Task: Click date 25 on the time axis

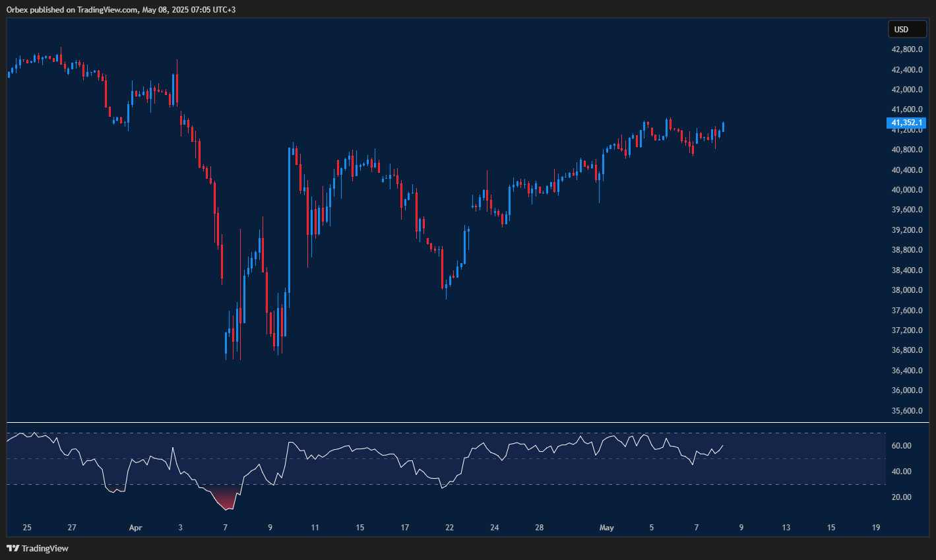Action: (27, 528)
